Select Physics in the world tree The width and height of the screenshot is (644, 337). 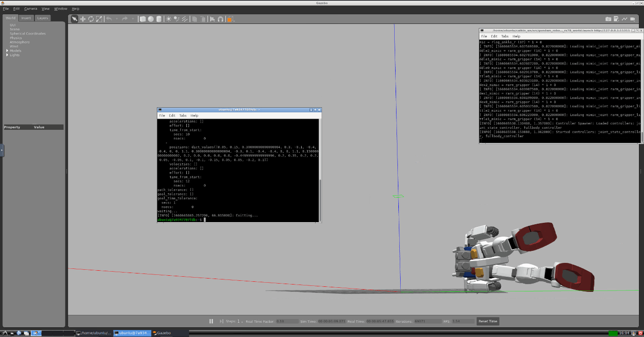(16, 38)
